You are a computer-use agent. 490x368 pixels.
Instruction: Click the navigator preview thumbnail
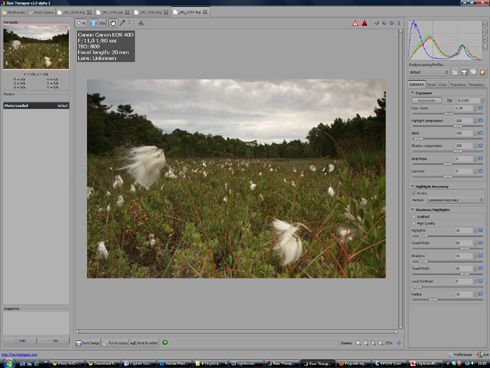pyautogui.click(x=36, y=47)
